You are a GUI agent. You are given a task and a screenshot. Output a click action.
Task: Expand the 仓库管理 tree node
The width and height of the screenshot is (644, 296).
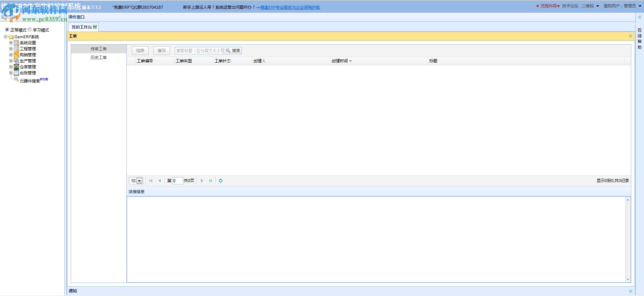(x=11, y=67)
